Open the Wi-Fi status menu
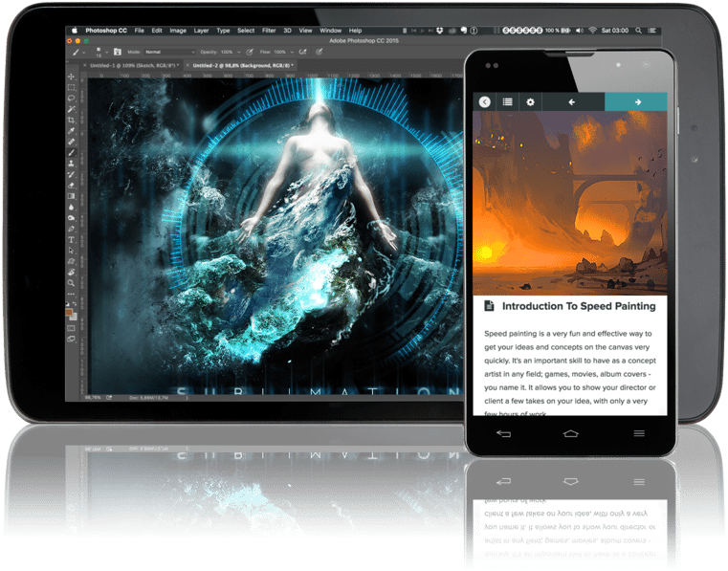Viewport: 728px width, 571px height. (592, 31)
